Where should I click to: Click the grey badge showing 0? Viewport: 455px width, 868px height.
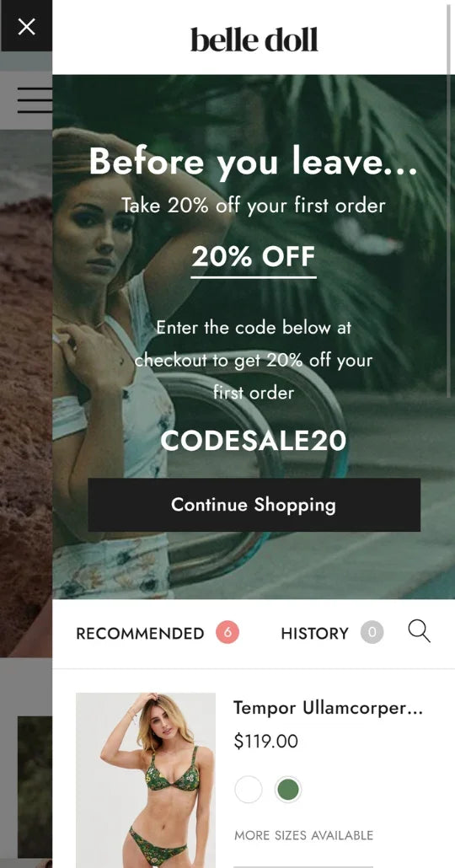click(x=372, y=632)
